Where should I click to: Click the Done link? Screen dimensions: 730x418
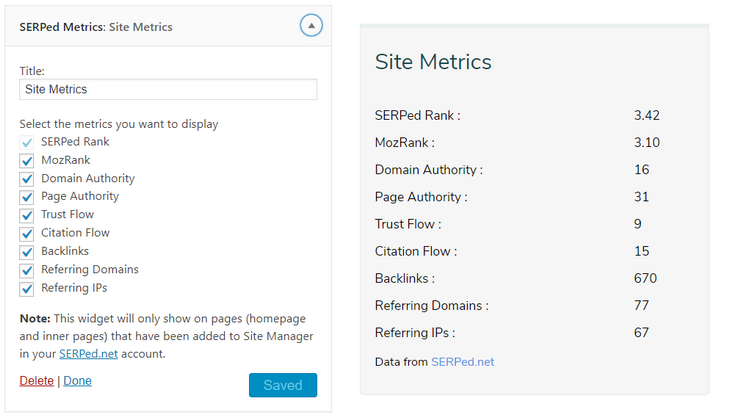[77, 381]
